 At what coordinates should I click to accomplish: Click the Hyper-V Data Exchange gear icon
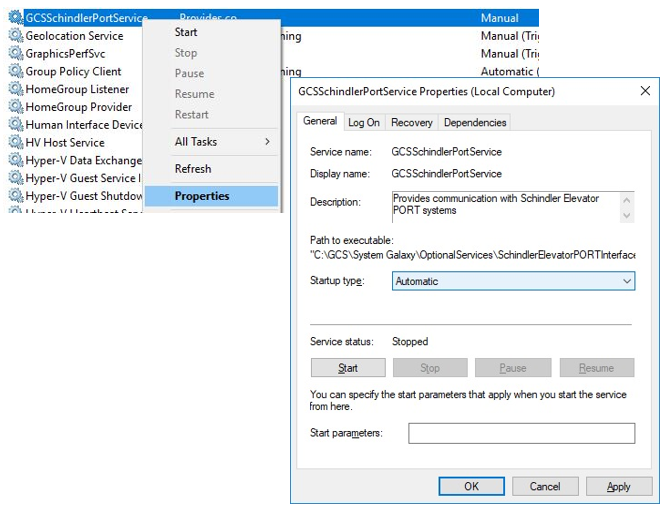[x=16, y=160]
